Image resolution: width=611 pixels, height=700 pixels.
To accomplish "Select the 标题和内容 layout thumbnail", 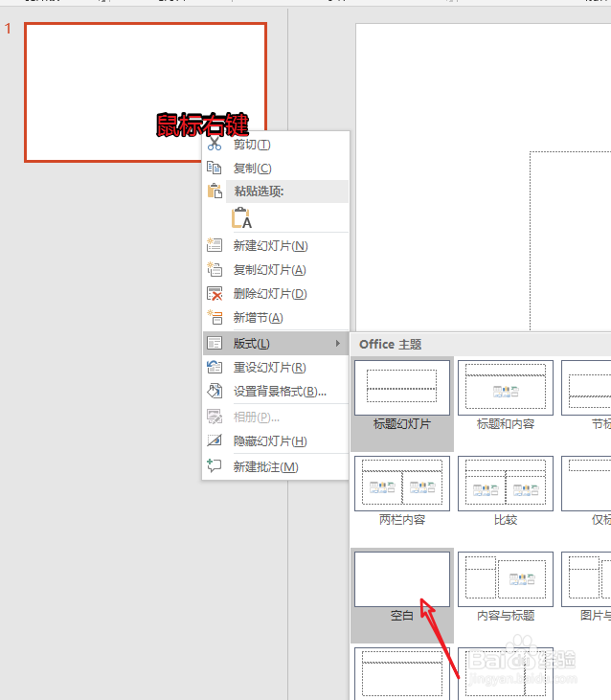I will click(506, 388).
